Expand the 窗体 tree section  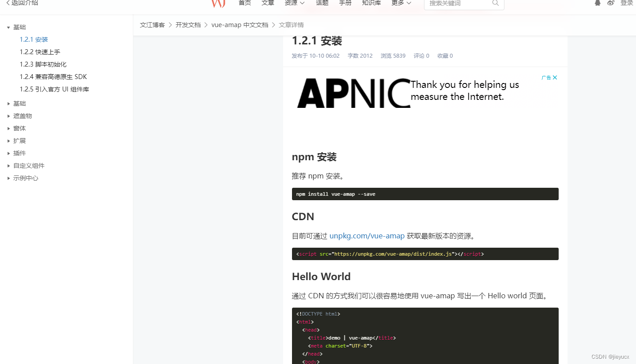tap(8, 128)
